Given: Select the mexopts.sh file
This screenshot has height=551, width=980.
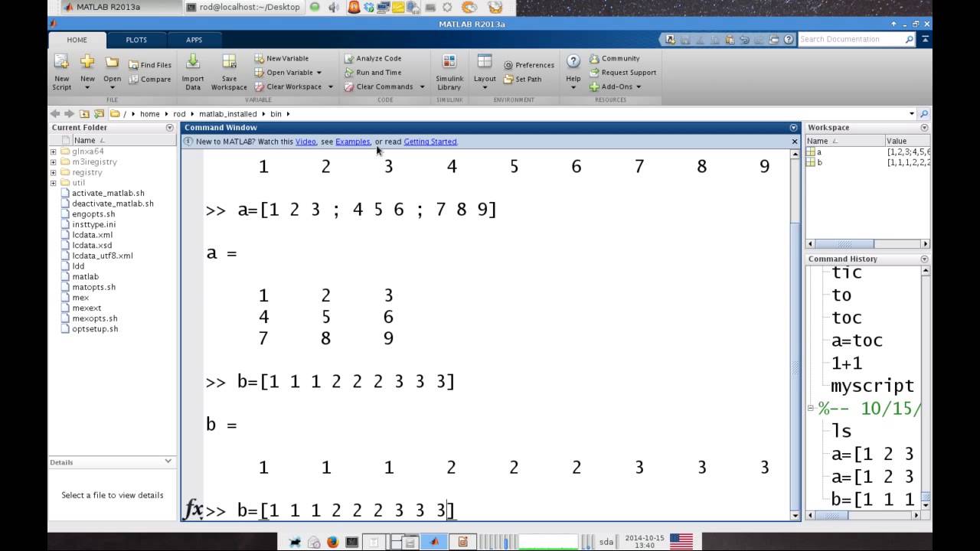Looking at the screenshot, I should pyautogui.click(x=95, y=318).
